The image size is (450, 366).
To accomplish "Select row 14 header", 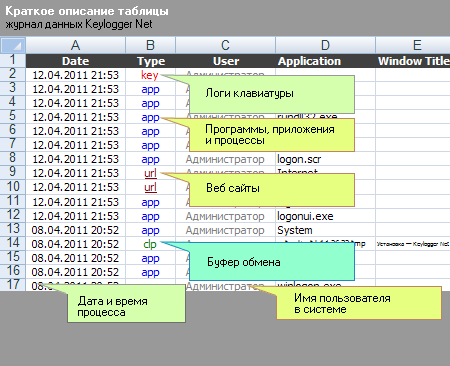I will point(13,243).
